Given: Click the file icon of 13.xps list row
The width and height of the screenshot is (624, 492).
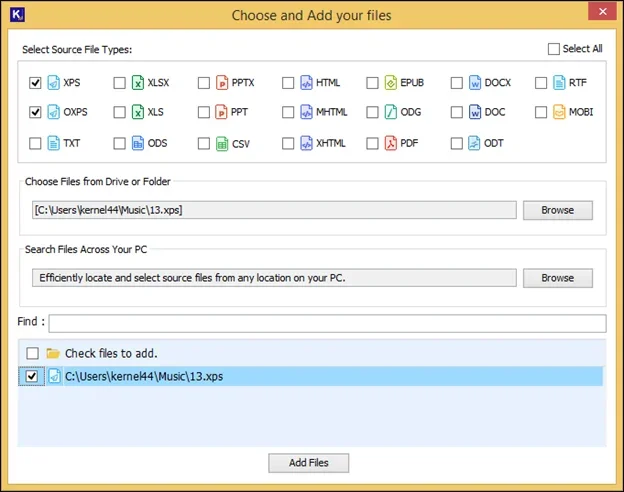Looking at the screenshot, I should [x=55, y=376].
